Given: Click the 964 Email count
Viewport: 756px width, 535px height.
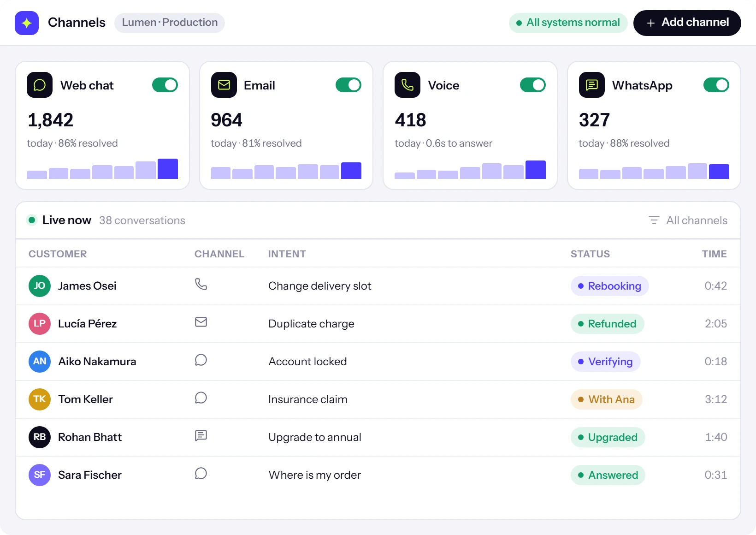Looking at the screenshot, I should [x=226, y=120].
